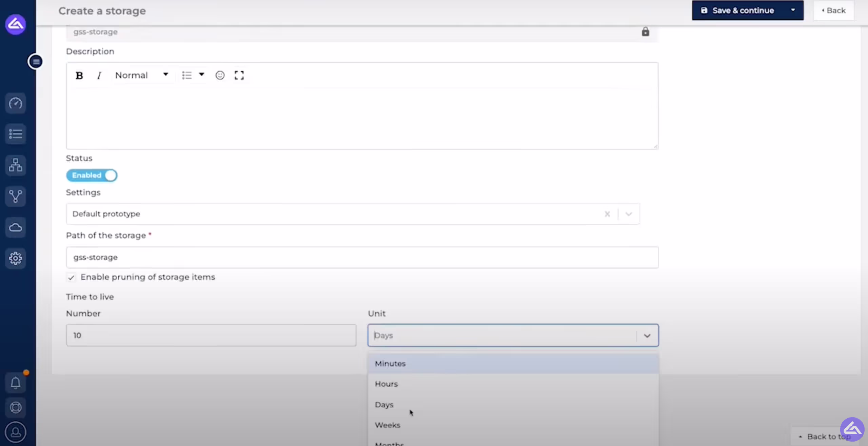868x446 pixels.
Task: Open Save & continue options arrow
Action: click(x=793, y=11)
